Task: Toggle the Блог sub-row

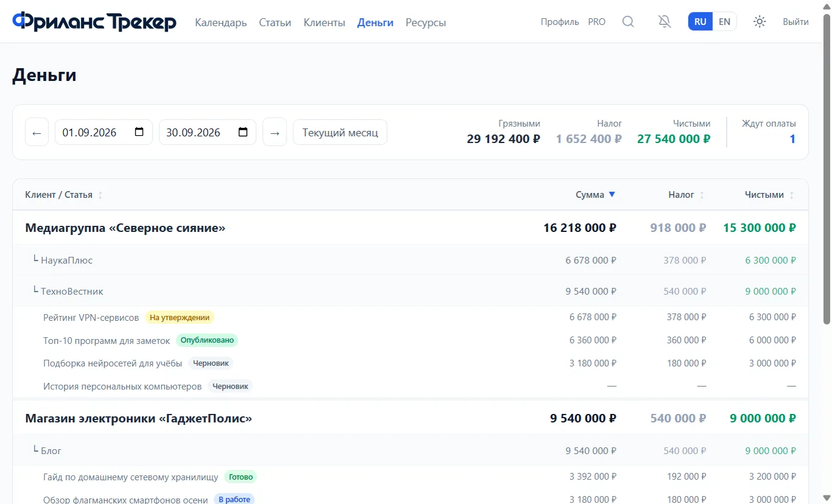Action: [x=411, y=450]
